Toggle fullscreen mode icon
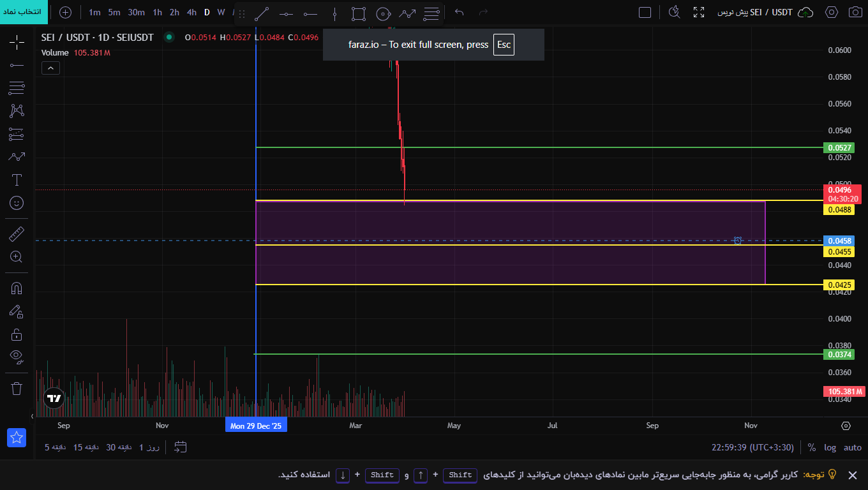868x490 pixels. click(x=699, y=12)
